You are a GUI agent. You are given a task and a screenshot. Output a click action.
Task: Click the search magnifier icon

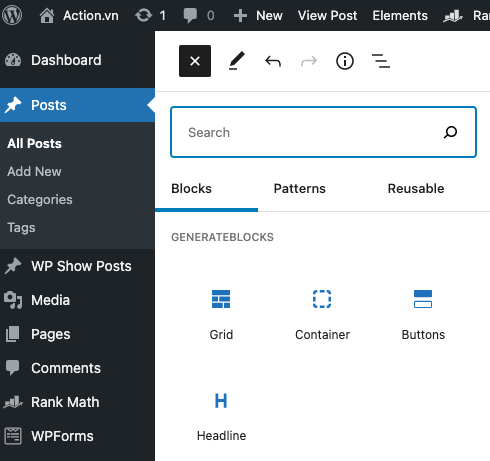450,132
